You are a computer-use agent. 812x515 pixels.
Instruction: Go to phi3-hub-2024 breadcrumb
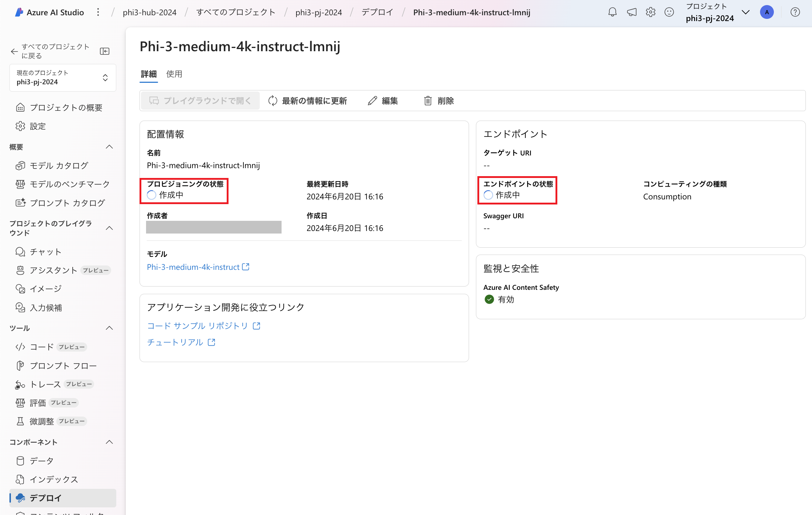pos(150,12)
